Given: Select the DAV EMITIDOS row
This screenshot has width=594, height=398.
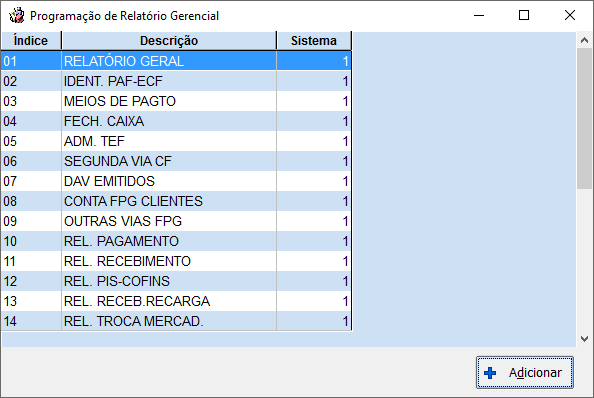Looking at the screenshot, I should 176,181.
